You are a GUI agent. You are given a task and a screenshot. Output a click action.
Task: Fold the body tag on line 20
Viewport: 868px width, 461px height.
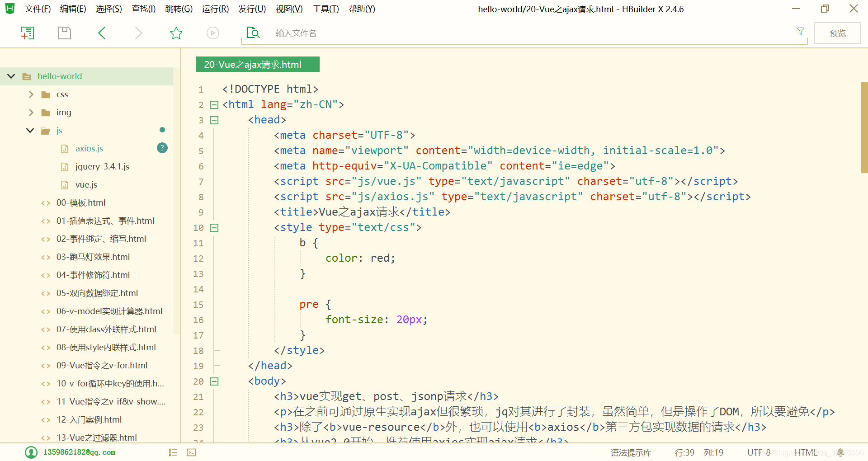tap(214, 381)
